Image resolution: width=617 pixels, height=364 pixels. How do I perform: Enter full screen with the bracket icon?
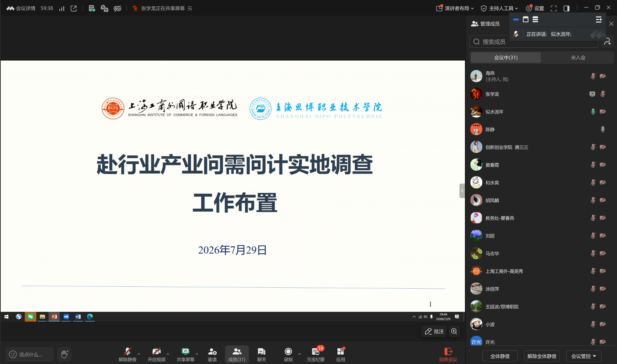[554, 8]
